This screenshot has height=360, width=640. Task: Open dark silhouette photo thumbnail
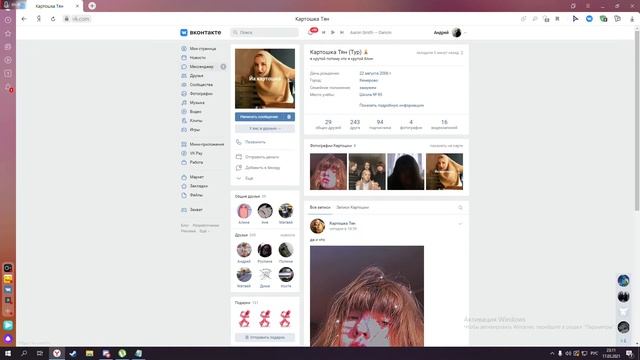(406, 171)
